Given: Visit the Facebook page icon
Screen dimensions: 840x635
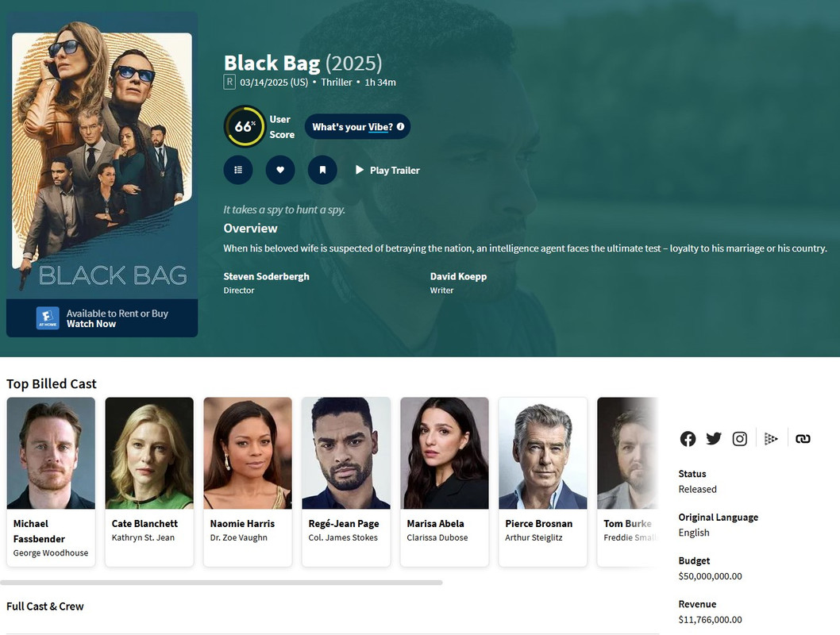Looking at the screenshot, I should pos(688,438).
